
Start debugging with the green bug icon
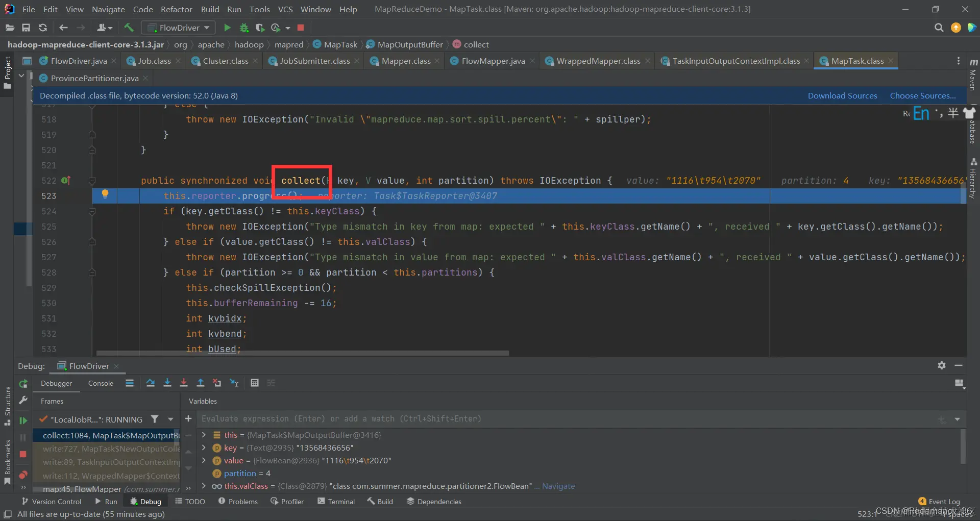tap(244, 28)
